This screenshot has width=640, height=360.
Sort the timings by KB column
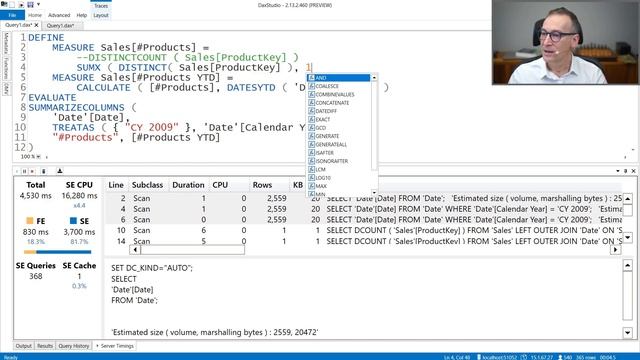point(298,185)
